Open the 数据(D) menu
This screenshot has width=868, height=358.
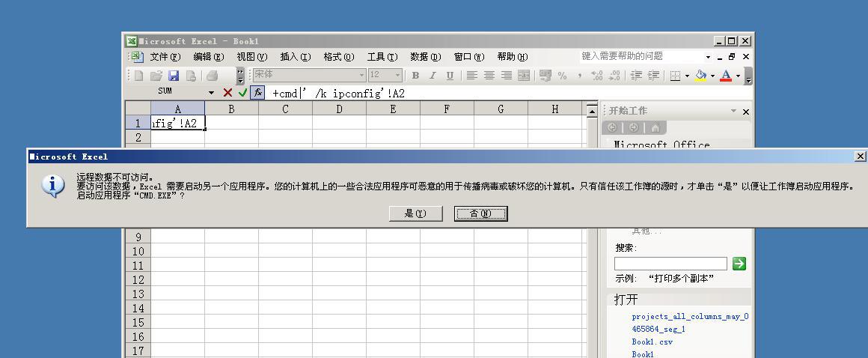pyautogui.click(x=426, y=56)
